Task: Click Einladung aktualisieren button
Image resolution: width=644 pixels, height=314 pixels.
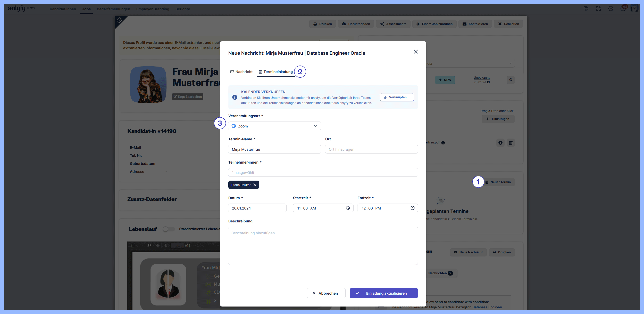Action: [x=383, y=293]
